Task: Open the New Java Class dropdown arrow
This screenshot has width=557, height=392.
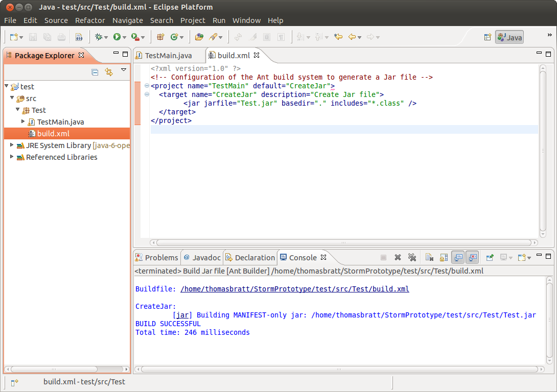Action: [x=181, y=37]
